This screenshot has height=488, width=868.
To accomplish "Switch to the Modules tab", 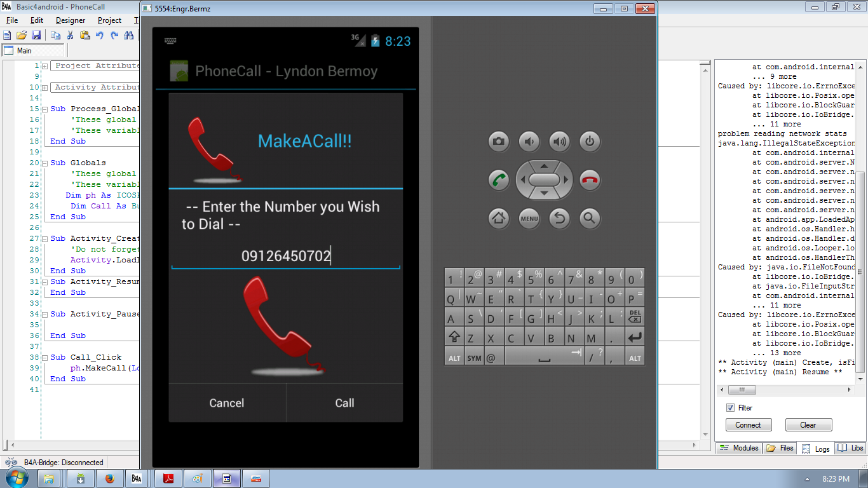I will coord(739,448).
